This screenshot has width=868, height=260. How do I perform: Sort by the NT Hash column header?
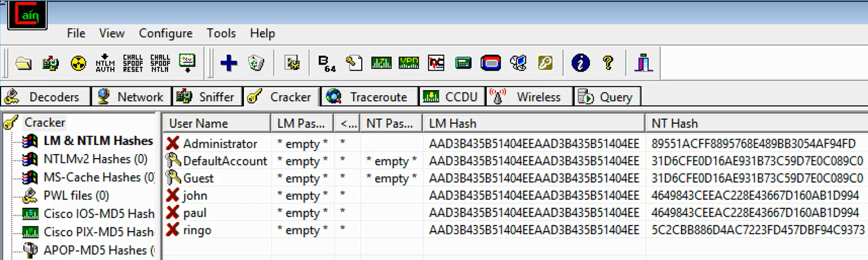click(756, 123)
